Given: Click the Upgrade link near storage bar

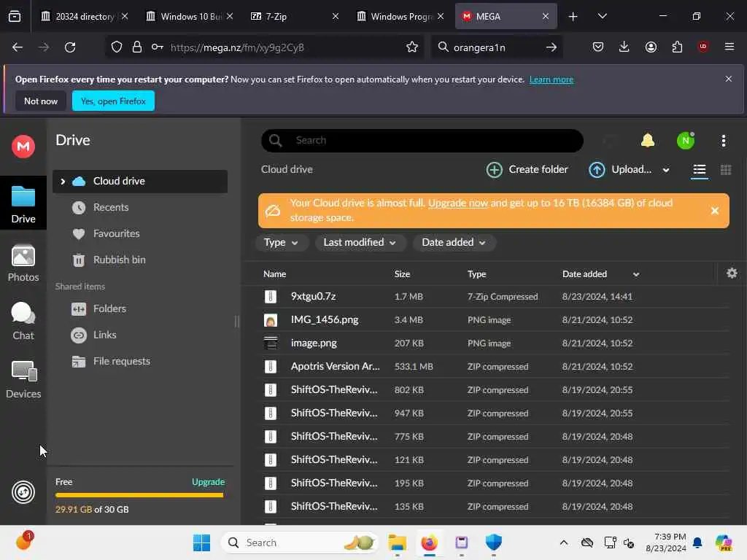Looking at the screenshot, I should [208, 482].
